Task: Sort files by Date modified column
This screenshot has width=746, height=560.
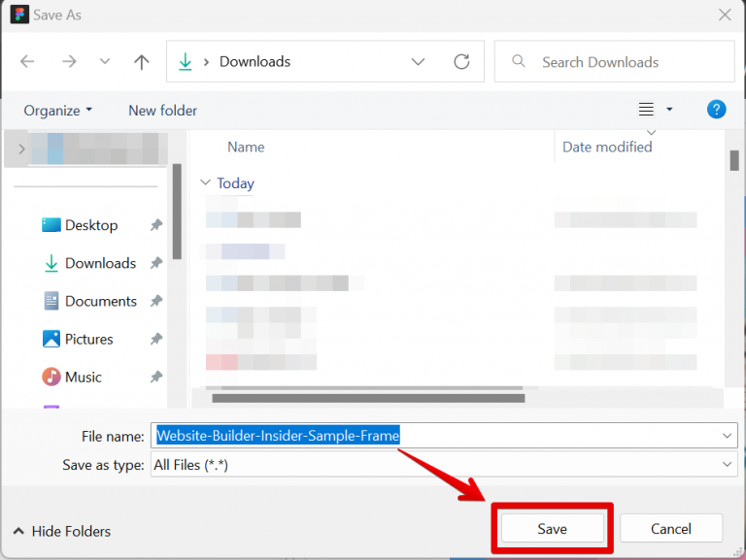Action: (x=607, y=147)
